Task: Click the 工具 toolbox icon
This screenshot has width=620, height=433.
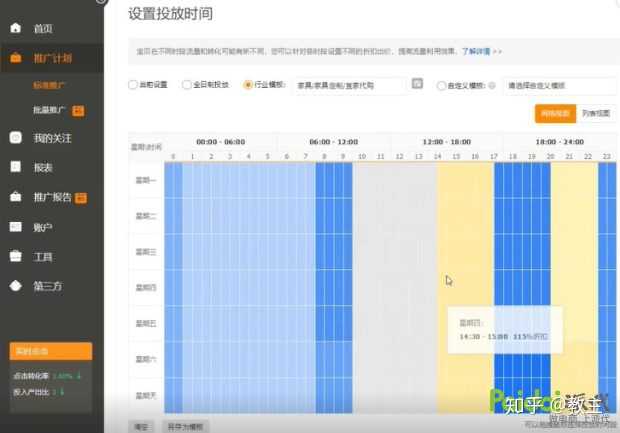Action: pos(15,256)
